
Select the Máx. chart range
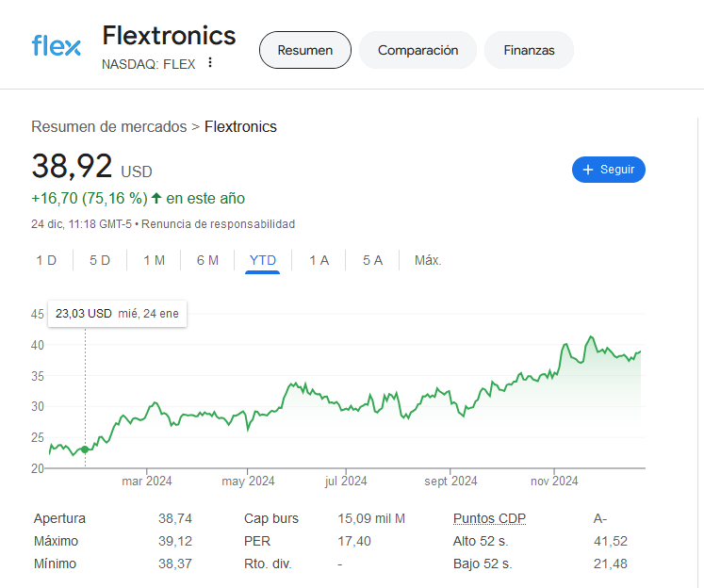428,260
